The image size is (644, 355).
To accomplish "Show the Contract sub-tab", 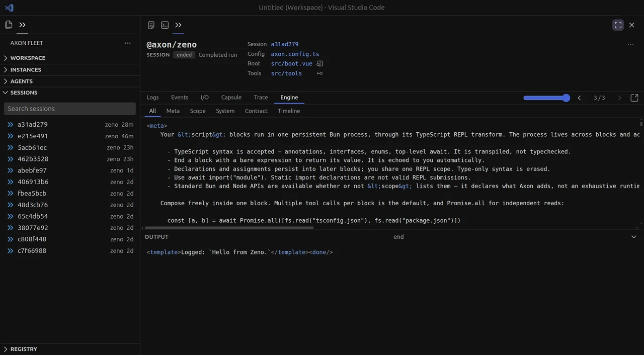I will (x=256, y=111).
